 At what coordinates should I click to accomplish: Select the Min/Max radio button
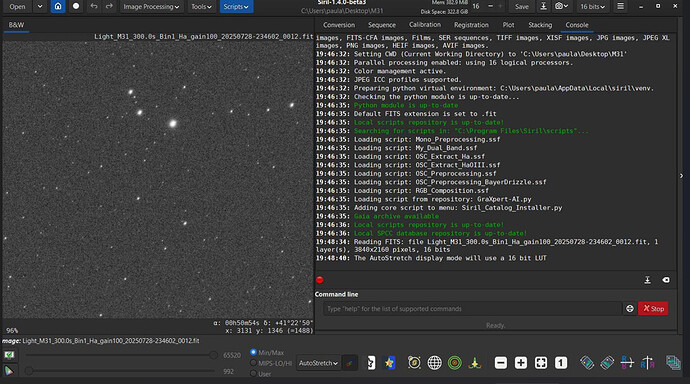click(x=253, y=352)
